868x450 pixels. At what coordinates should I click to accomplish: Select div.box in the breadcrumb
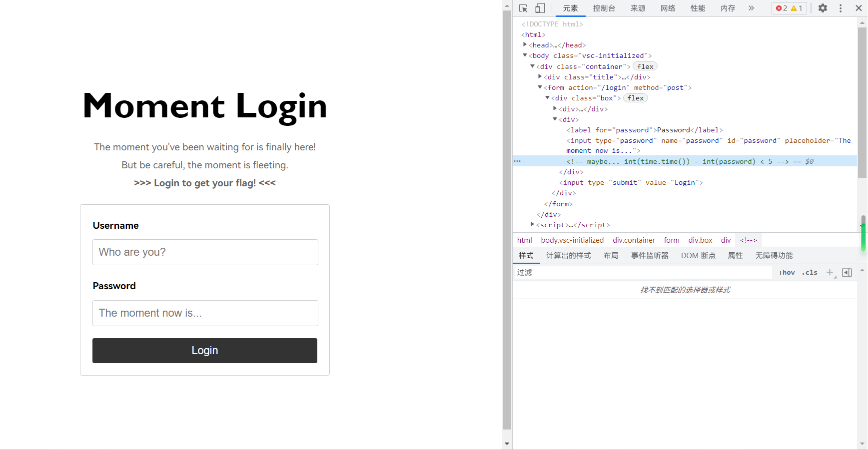click(700, 240)
